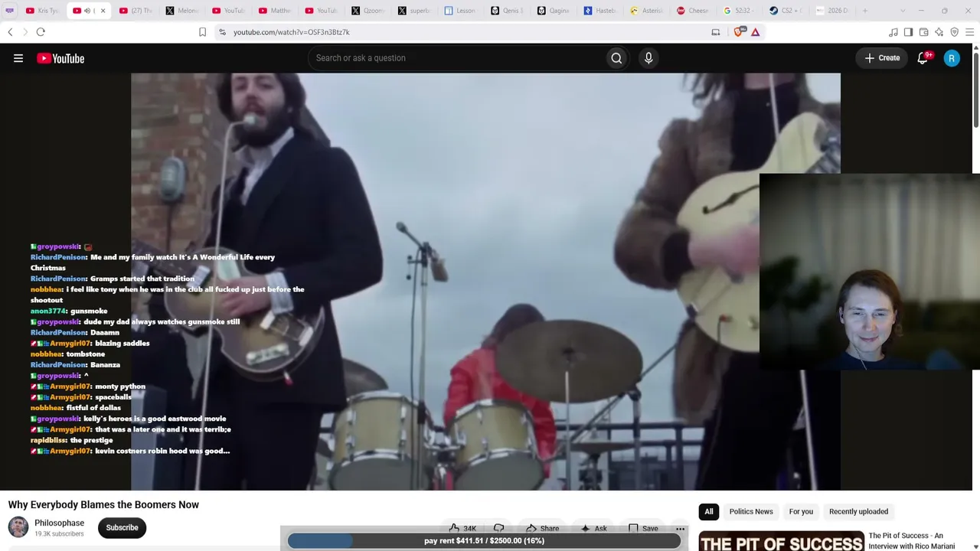Go to YouTube home via logo

(60, 58)
